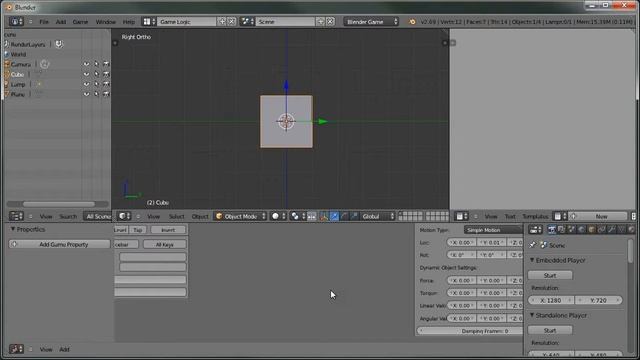This screenshot has height=360, width=640.
Task: Open the Game menu
Action: [80, 22]
